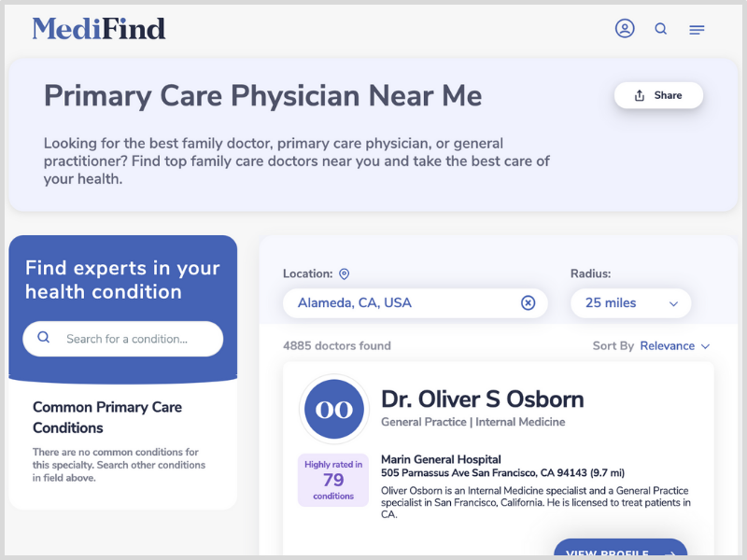Open Dr. Oliver S Osborn's name link
Viewport: 747px width, 560px height.
tap(482, 399)
